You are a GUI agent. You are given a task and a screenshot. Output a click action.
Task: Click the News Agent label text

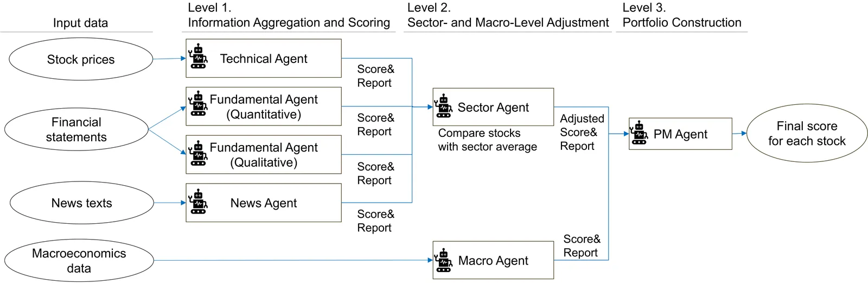click(x=264, y=203)
